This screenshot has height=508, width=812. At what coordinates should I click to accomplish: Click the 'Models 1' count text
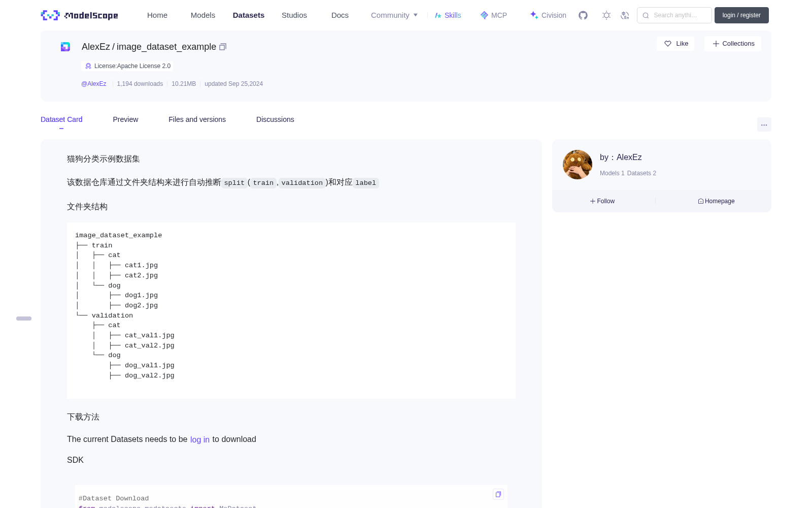(612, 173)
